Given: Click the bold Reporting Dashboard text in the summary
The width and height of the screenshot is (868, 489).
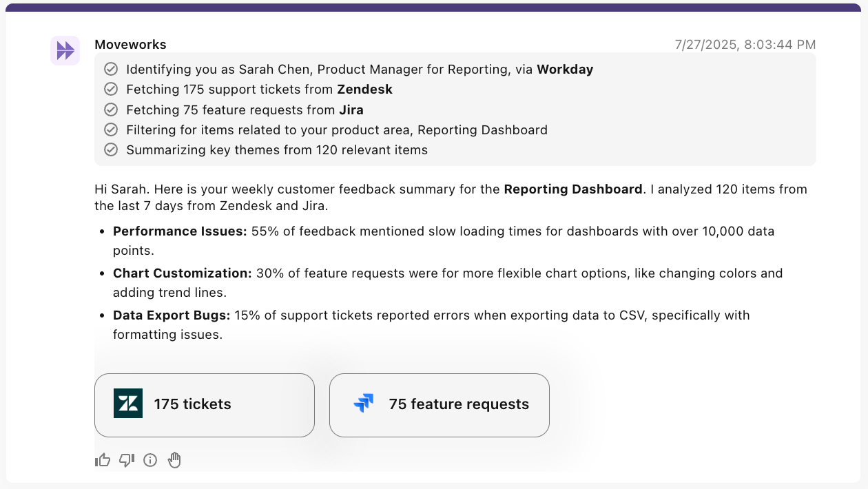Looking at the screenshot, I should click(x=573, y=189).
